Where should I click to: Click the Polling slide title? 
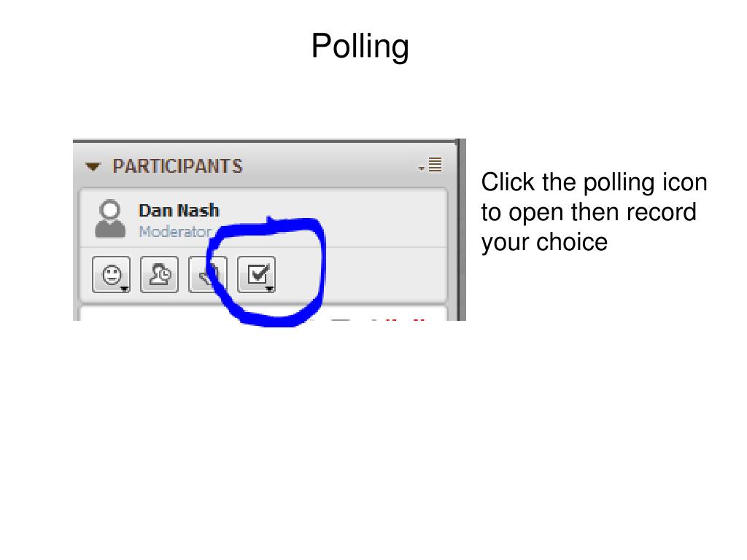[x=360, y=46]
